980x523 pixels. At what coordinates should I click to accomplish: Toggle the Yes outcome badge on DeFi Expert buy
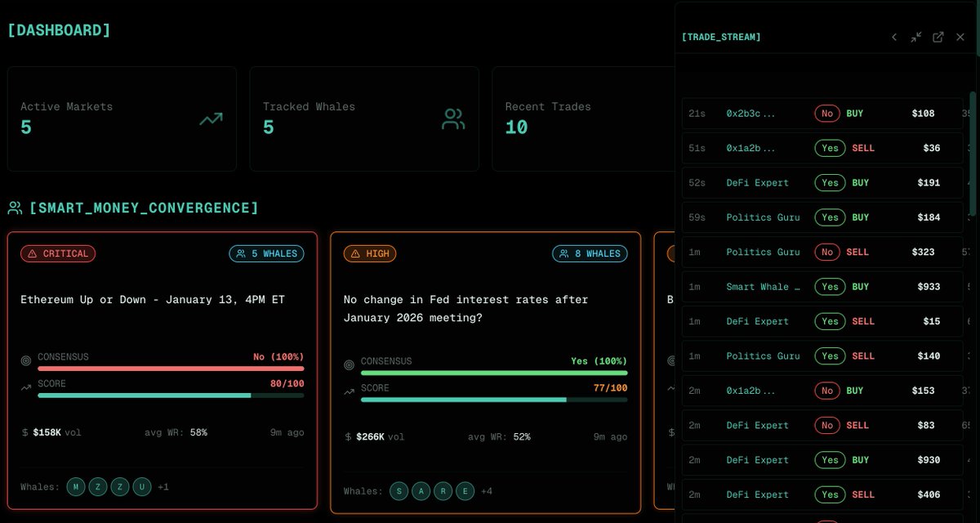point(830,182)
